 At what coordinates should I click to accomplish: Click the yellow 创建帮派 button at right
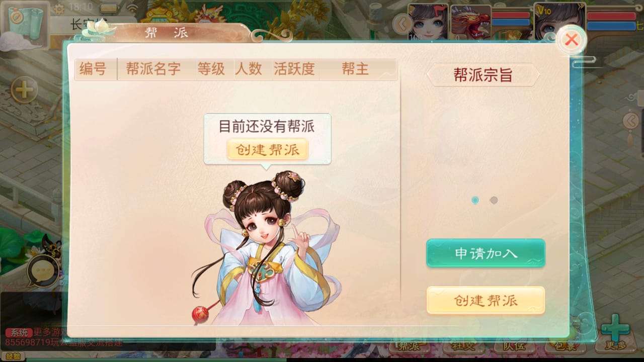(x=486, y=300)
